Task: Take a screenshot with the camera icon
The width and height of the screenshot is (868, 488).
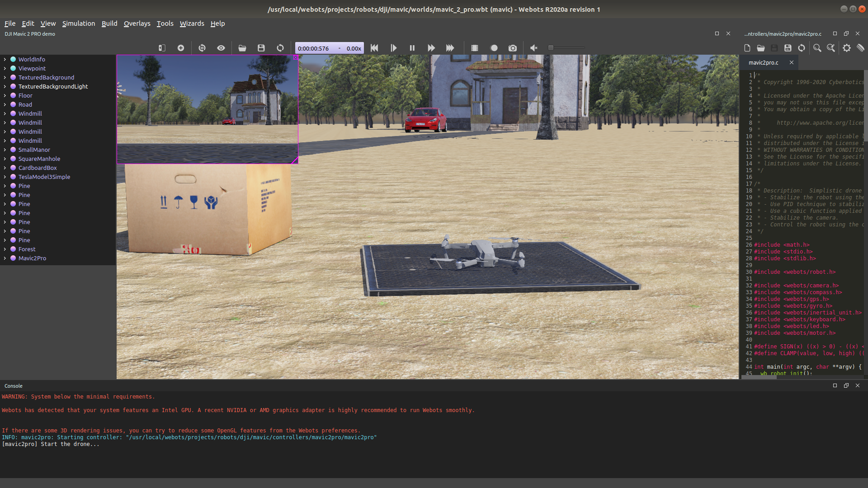Action: click(x=512, y=48)
